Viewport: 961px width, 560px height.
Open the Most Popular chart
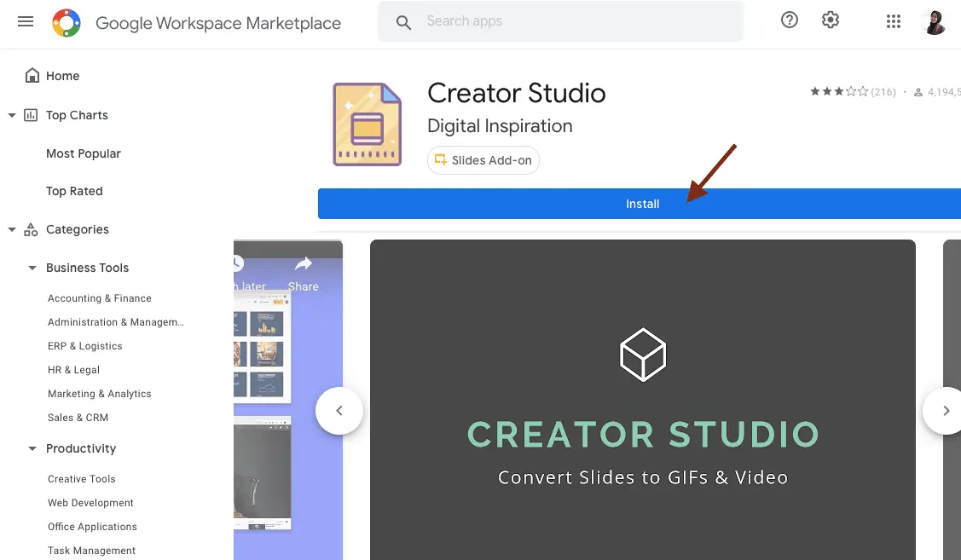point(84,153)
